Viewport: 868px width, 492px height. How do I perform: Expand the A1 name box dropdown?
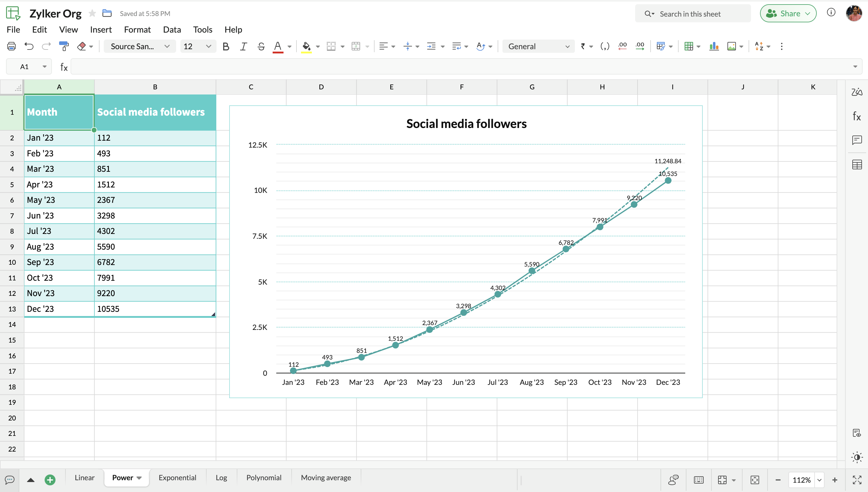click(45, 67)
